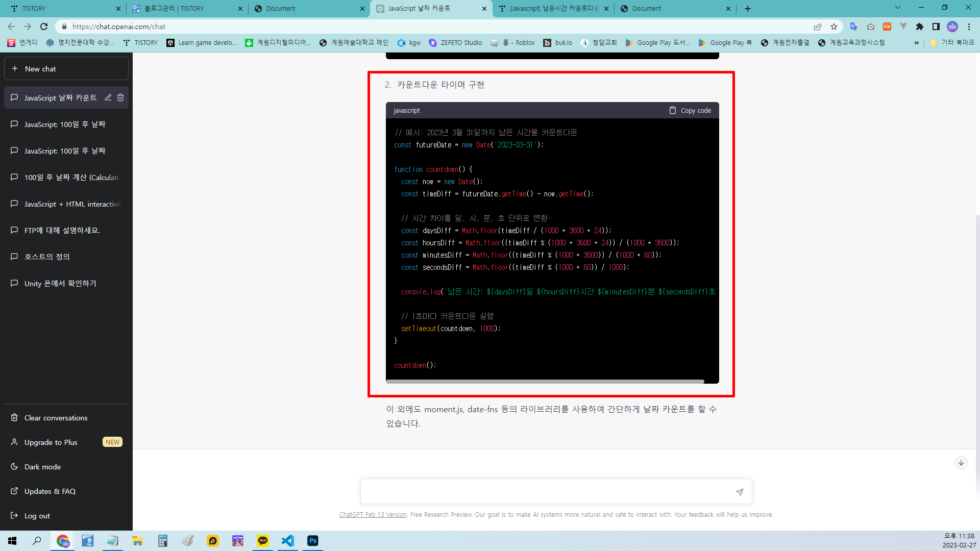Bookmark this page with the star icon
Screen dimensions: 980x551
coord(834,27)
